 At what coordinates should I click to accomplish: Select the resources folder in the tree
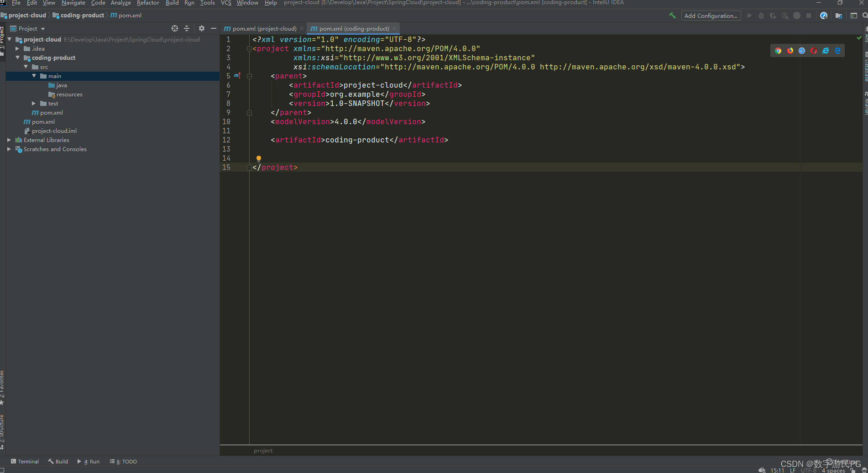pos(65,94)
